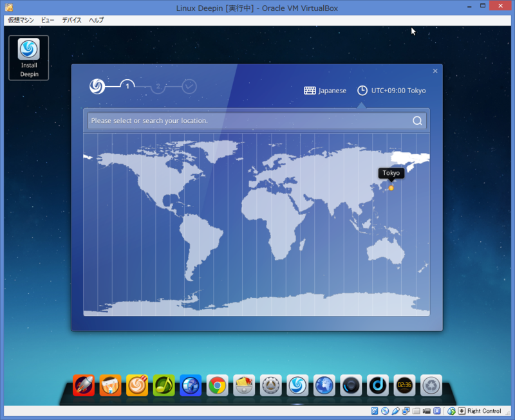This screenshot has height=420, width=515.
Task: Open the 仮想マシン menu in VirtualBox
Action: pyautogui.click(x=20, y=20)
